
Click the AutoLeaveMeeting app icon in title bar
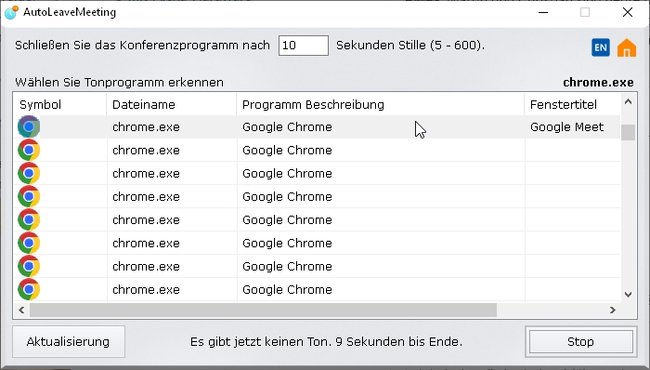pos(12,12)
